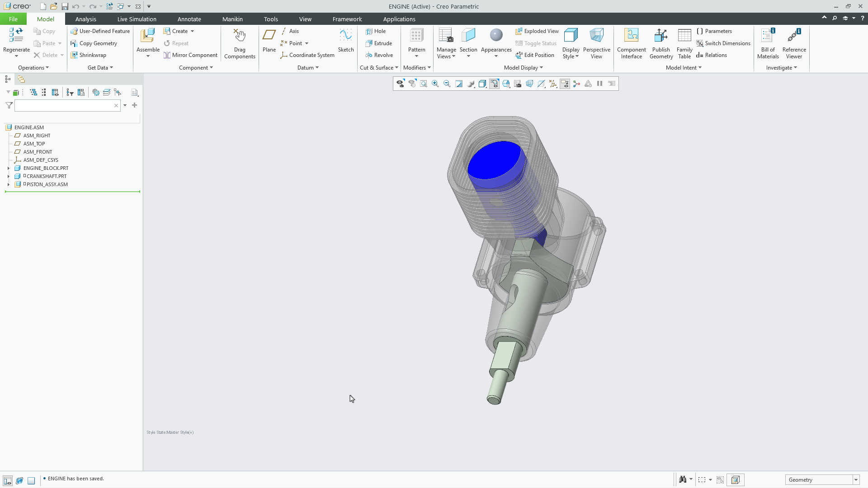Click Copy Geometry button

(x=94, y=43)
